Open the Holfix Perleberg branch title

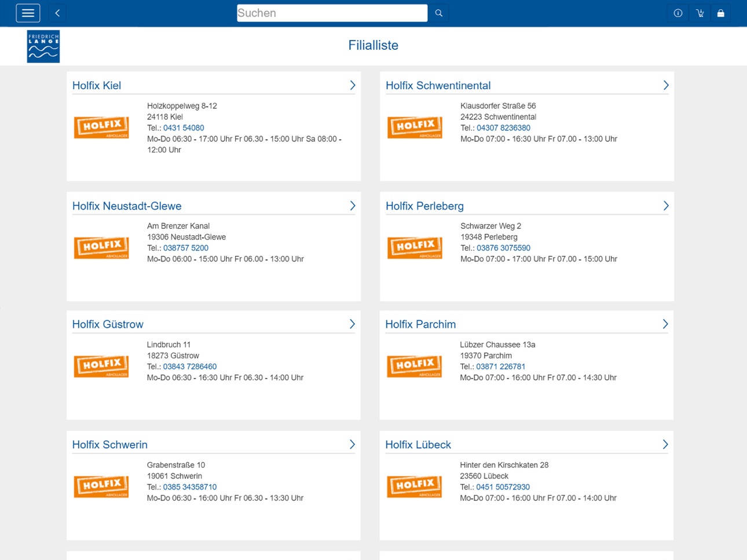(x=424, y=206)
